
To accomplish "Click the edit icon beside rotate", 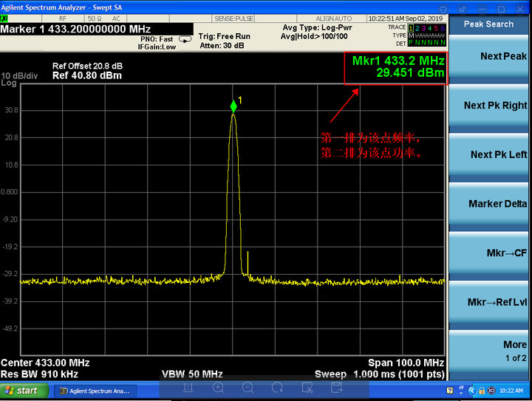I will tap(307, 388).
